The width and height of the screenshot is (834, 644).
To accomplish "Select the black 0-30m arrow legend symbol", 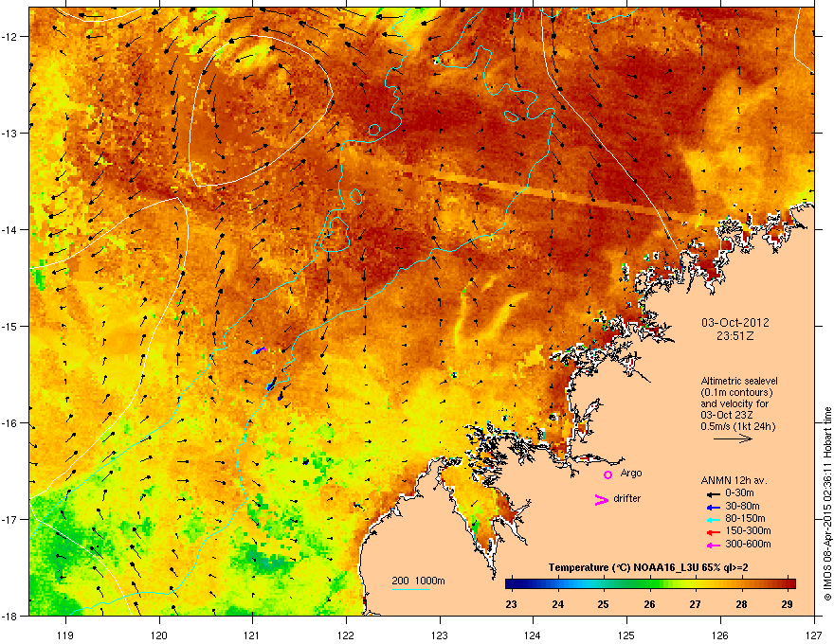I will point(713,494).
